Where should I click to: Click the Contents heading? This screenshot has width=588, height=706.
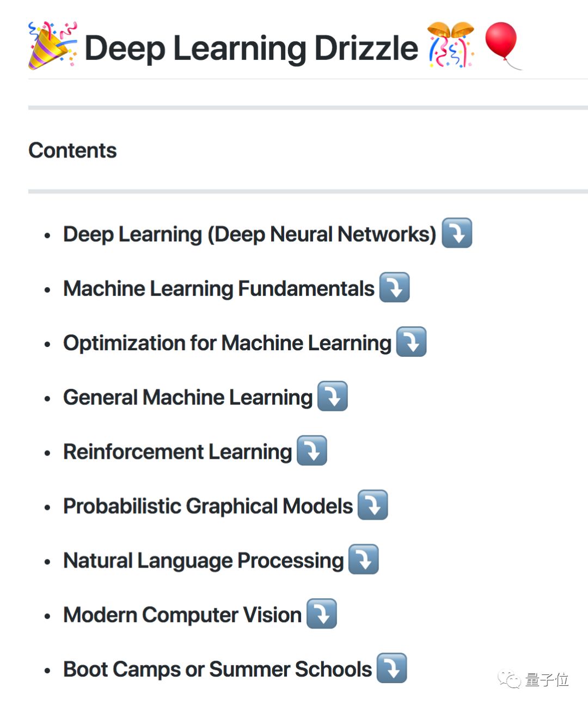point(72,150)
